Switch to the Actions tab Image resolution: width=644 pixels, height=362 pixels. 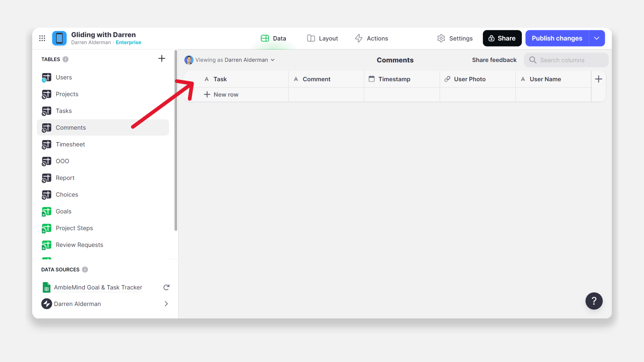pyautogui.click(x=371, y=38)
